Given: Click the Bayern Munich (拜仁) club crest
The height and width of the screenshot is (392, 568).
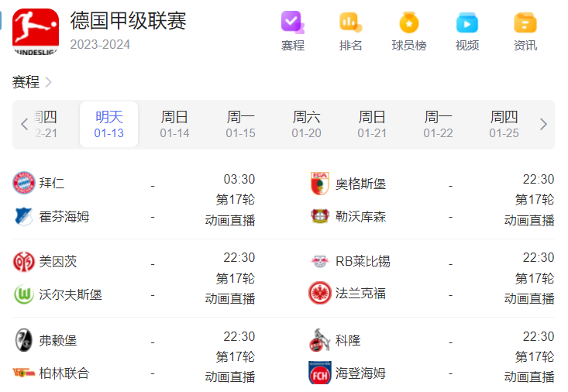Looking at the screenshot, I should tap(24, 183).
